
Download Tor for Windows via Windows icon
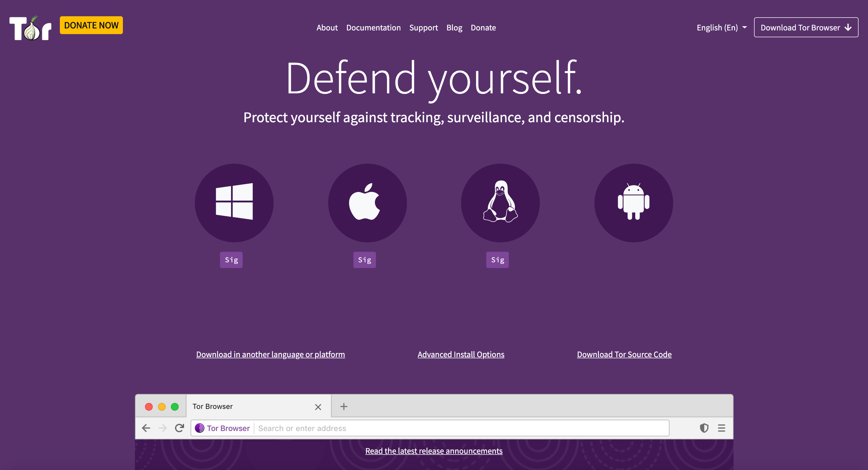[234, 203]
